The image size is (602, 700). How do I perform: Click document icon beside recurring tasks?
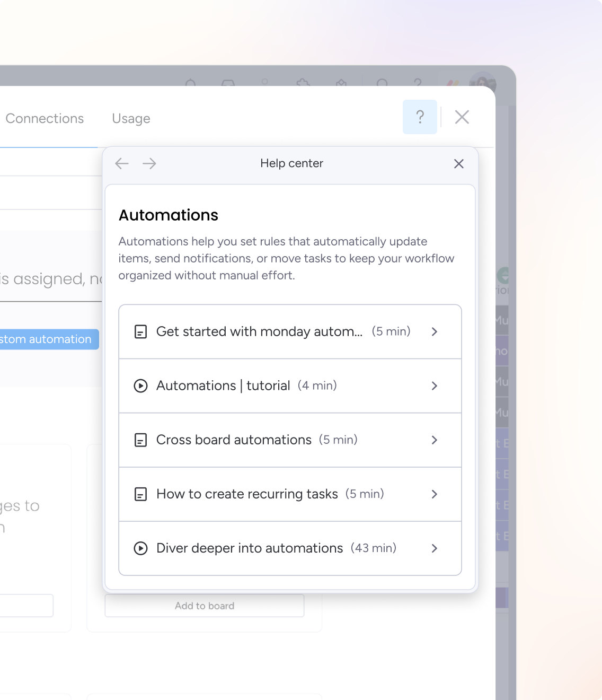(x=140, y=494)
